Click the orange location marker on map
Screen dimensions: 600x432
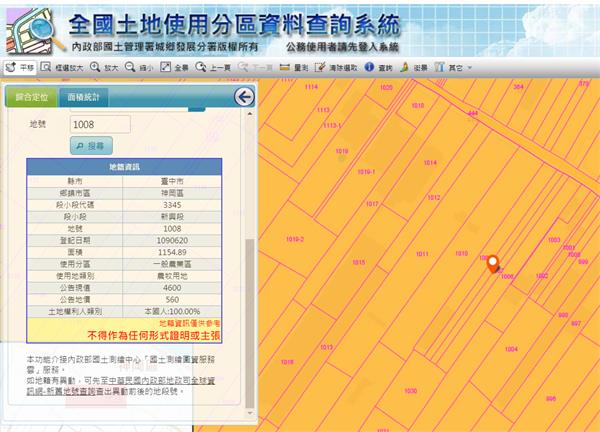tap(492, 263)
